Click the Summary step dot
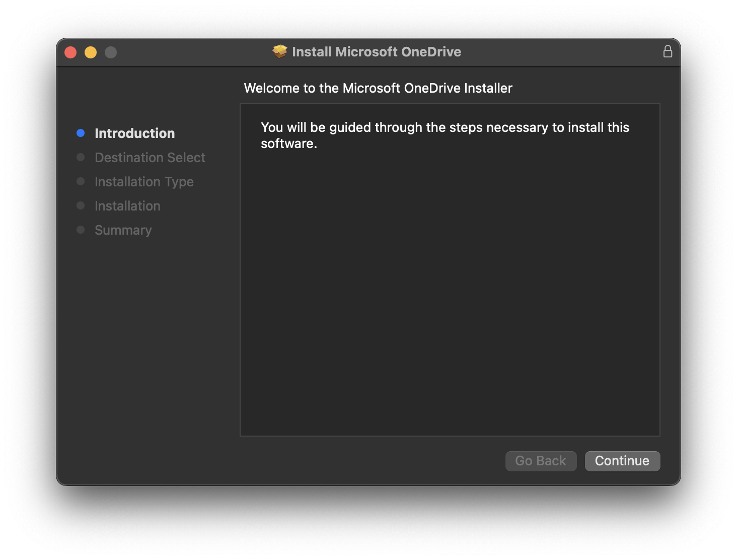 coord(81,229)
